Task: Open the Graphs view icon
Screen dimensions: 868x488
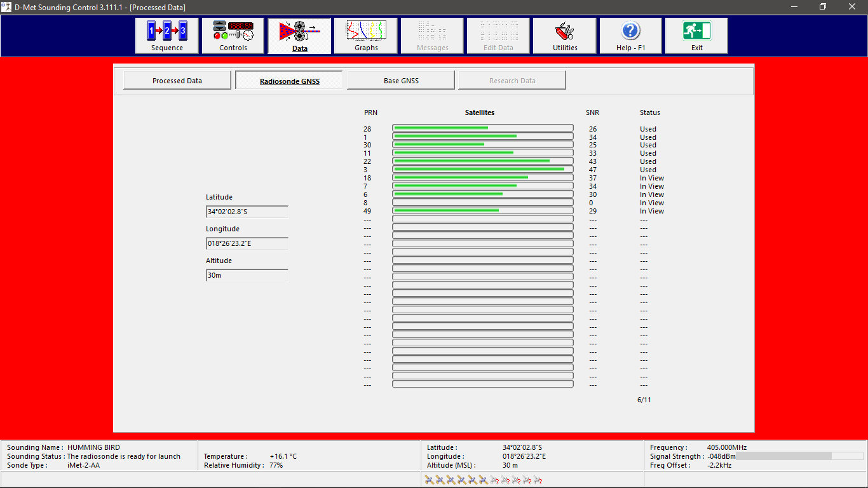Action: (x=366, y=36)
